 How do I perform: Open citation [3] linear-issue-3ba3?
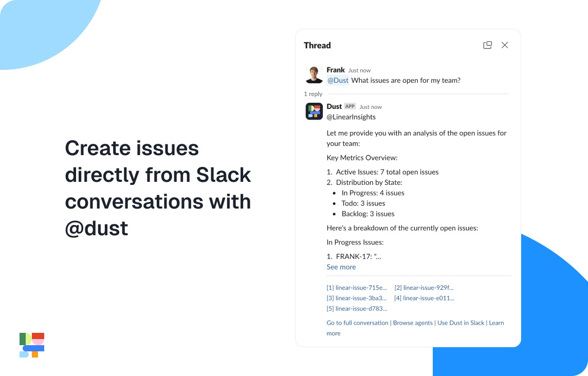tap(357, 298)
